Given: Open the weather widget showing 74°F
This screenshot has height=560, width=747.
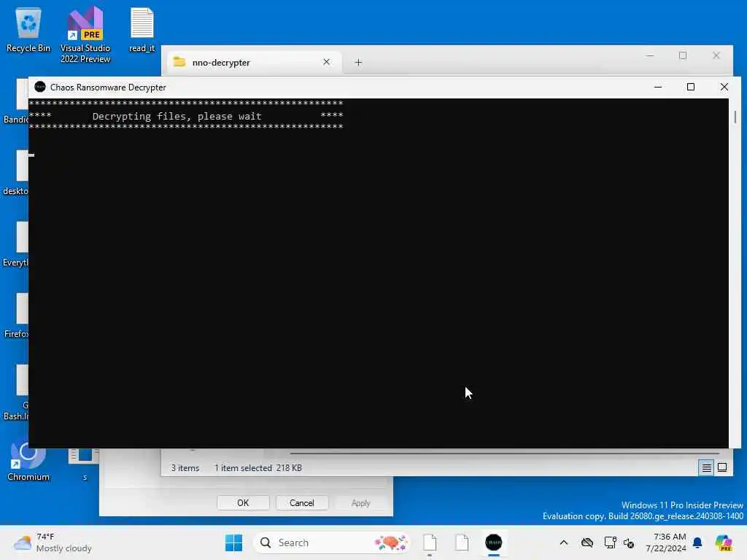Looking at the screenshot, I should pos(53,542).
